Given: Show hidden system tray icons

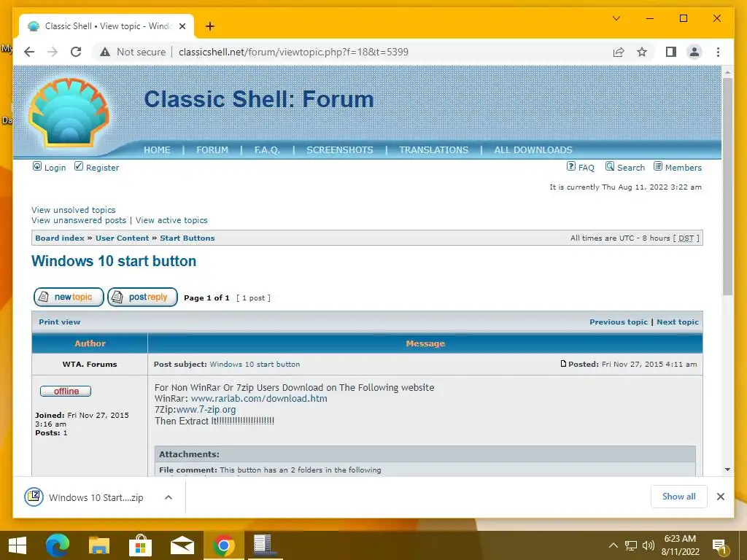Looking at the screenshot, I should [x=613, y=545].
